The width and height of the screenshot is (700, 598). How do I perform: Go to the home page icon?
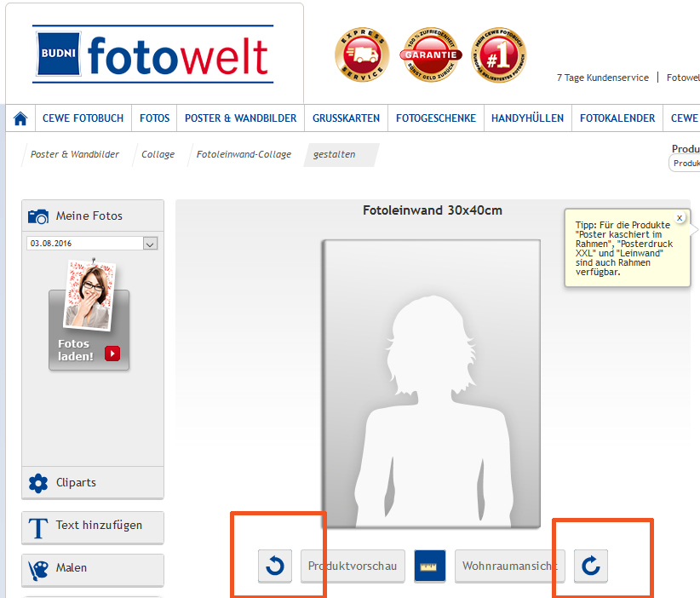point(20,118)
